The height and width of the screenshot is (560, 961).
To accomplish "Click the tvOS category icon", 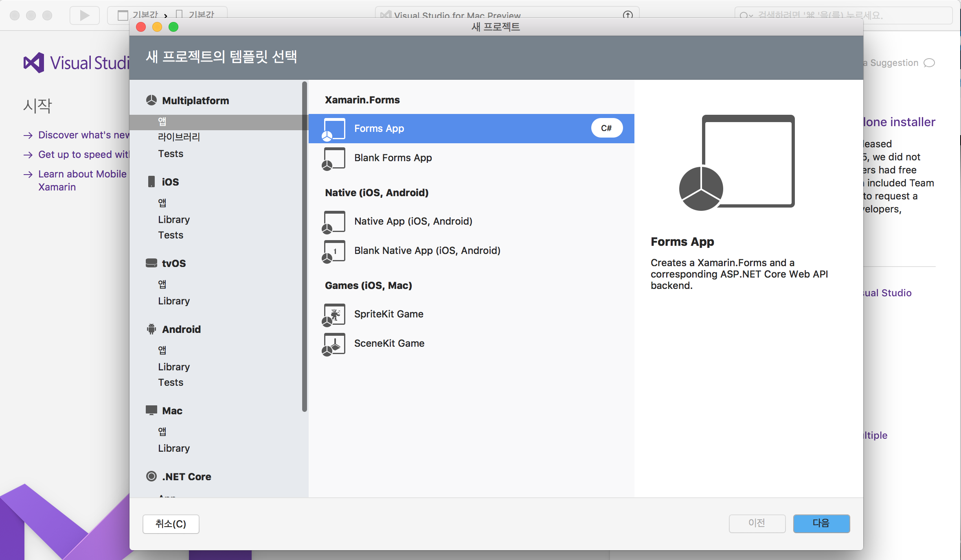I will pos(151,263).
